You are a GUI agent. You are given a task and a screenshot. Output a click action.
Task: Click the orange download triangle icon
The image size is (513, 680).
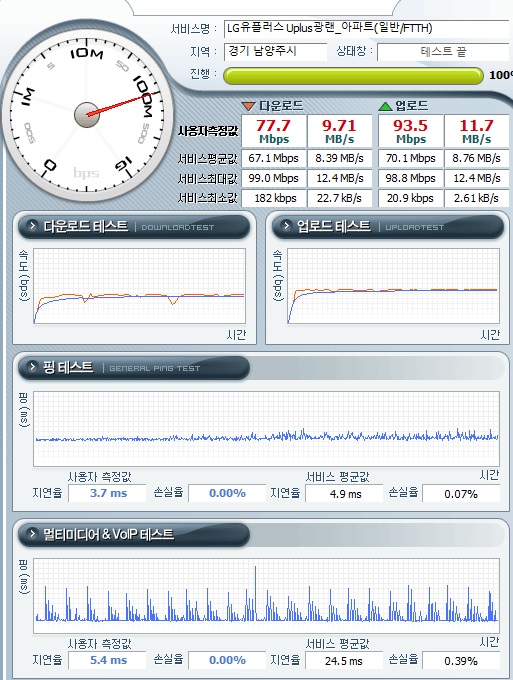tap(248, 105)
